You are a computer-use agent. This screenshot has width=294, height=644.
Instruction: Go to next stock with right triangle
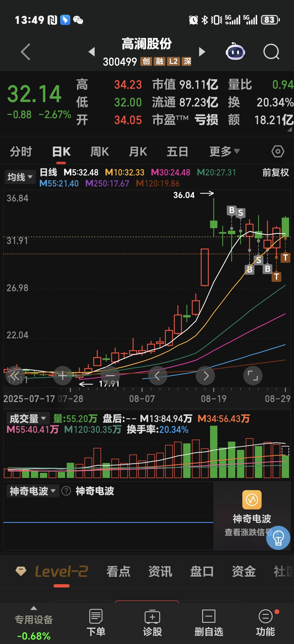[202, 52]
